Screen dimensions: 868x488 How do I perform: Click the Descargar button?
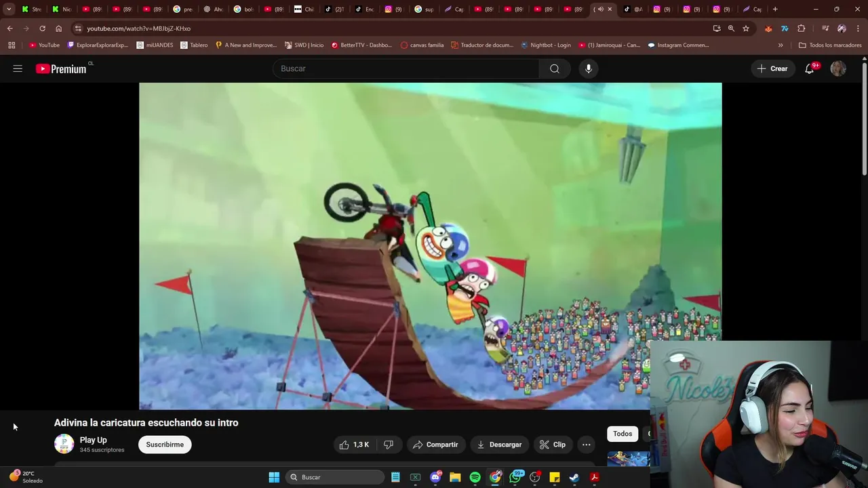click(499, 445)
